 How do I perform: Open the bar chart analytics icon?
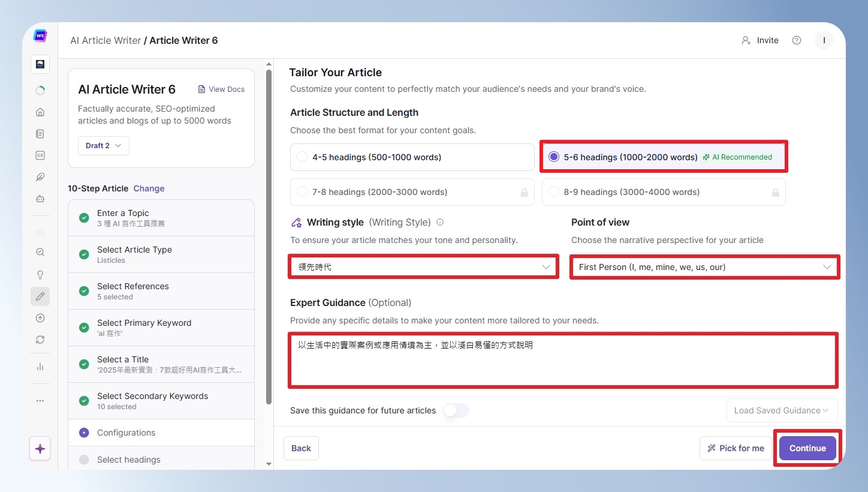pyautogui.click(x=40, y=367)
